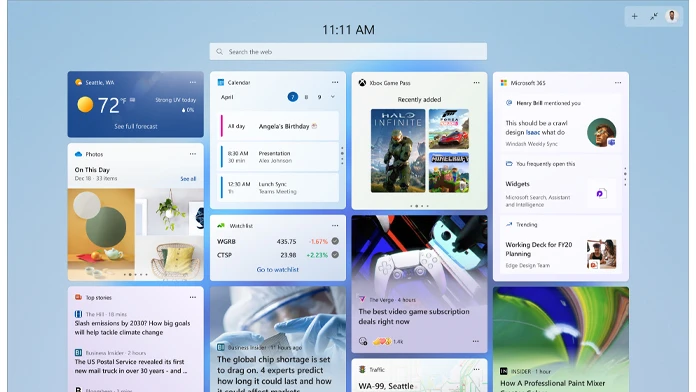Open the user profile avatar
696x392 pixels.
[x=672, y=16]
